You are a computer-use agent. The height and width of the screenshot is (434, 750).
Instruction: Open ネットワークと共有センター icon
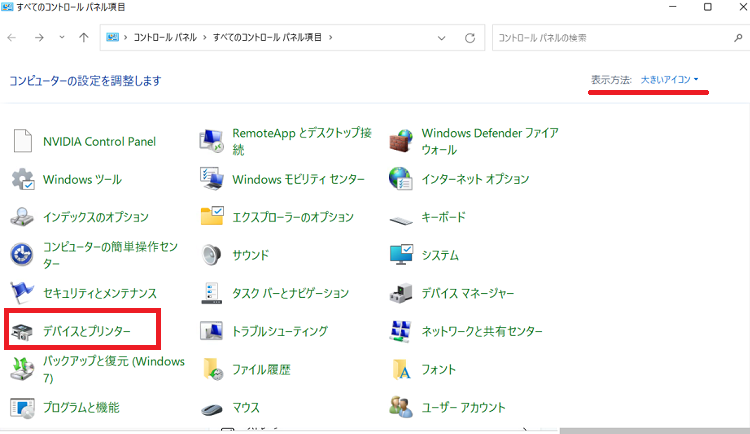click(400, 331)
